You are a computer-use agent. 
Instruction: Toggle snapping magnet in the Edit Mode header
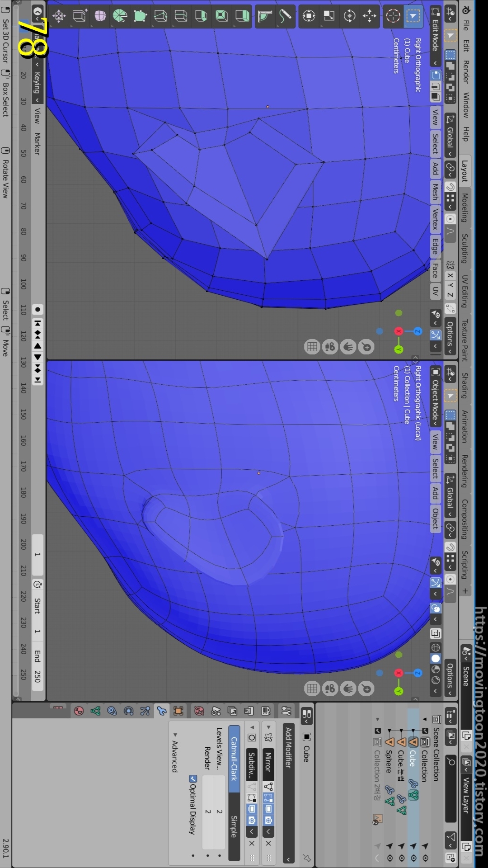pos(450,187)
